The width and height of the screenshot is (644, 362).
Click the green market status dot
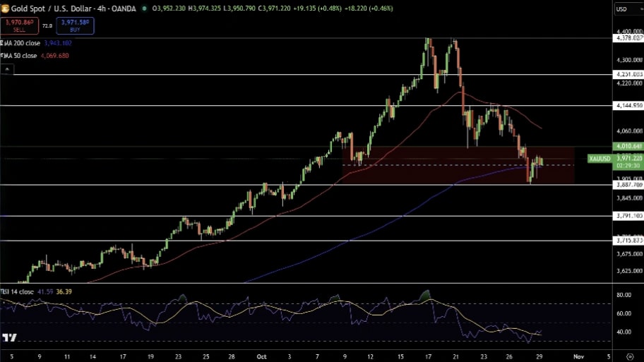145,9
